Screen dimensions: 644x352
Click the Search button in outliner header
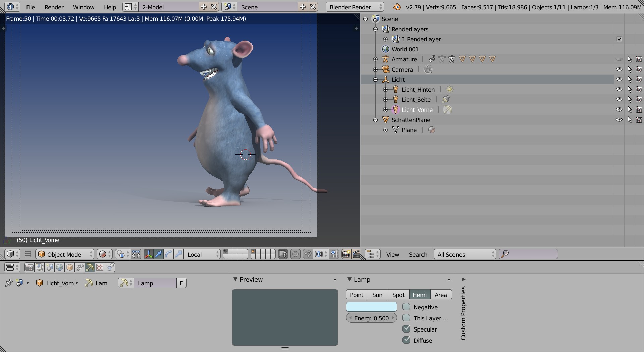tap(418, 254)
